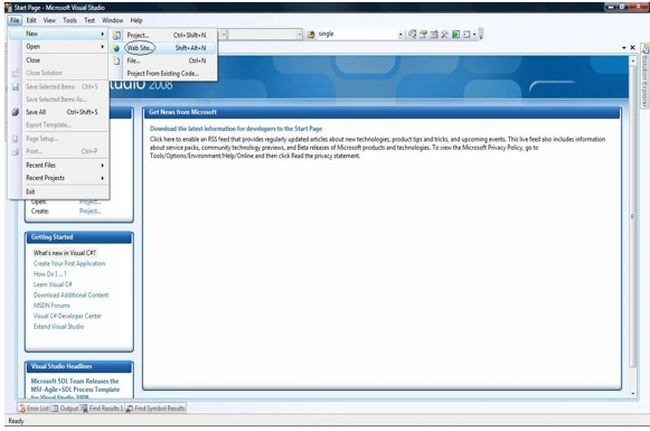This screenshot has height=431, width=650.
Task: Open the Window menu
Action: [112, 20]
